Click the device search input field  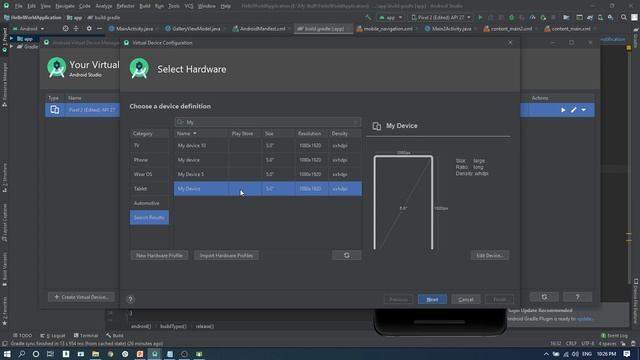[x=267, y=122]
